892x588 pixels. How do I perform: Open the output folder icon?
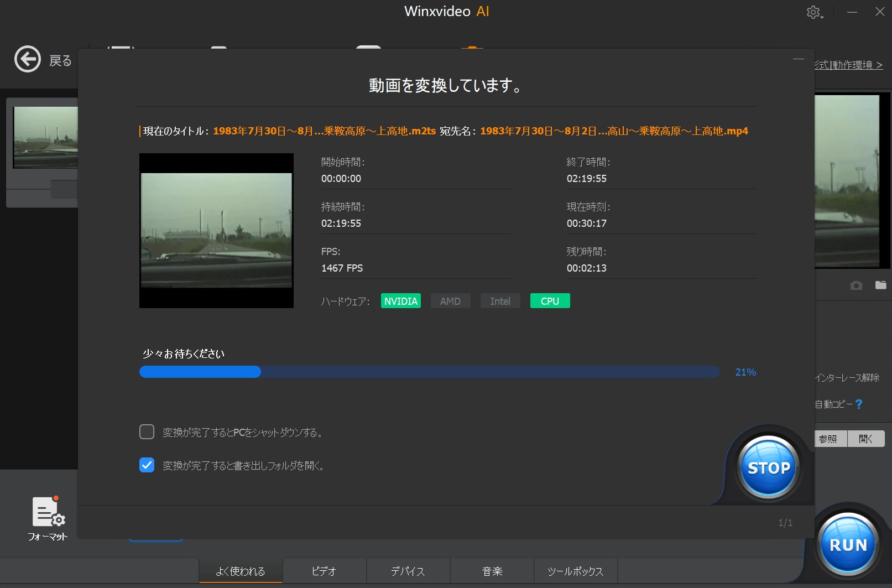click(x=880, y=285)
